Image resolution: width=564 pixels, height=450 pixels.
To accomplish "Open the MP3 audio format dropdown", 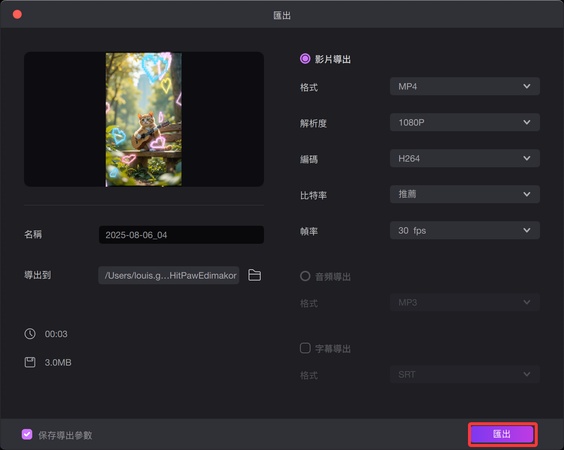I will (465, 303).
